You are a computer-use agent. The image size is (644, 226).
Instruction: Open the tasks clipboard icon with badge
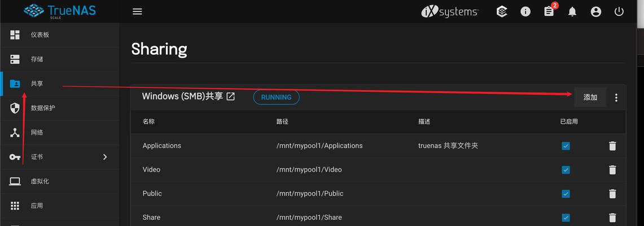click(549, 11)
